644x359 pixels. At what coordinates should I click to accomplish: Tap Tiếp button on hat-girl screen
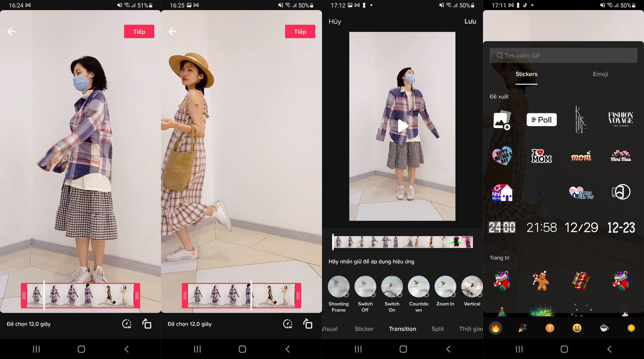[x=300, y=32]
